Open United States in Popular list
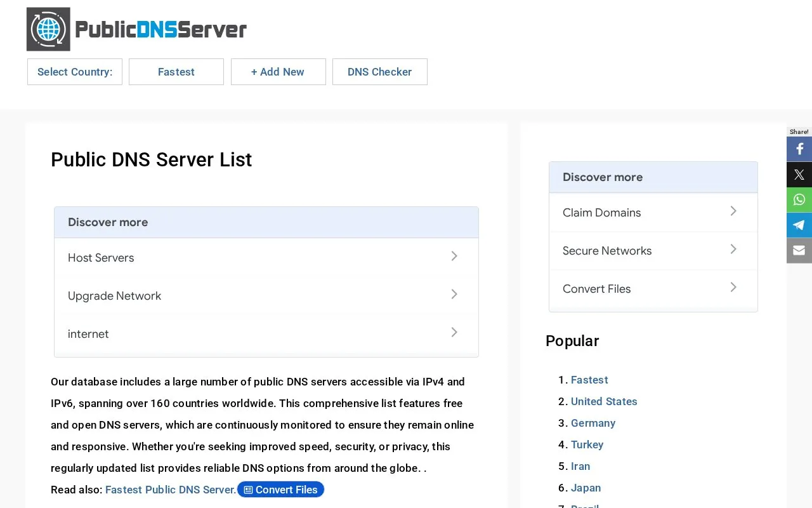Viewport: 812px width, 508px height. click(x=604, y=401)
